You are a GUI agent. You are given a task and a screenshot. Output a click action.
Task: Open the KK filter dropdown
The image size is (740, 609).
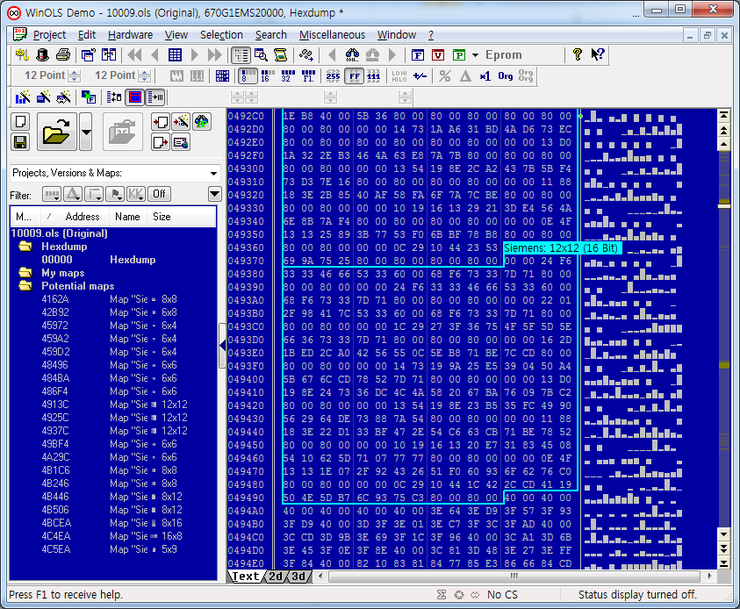click(x=136, y=194)
